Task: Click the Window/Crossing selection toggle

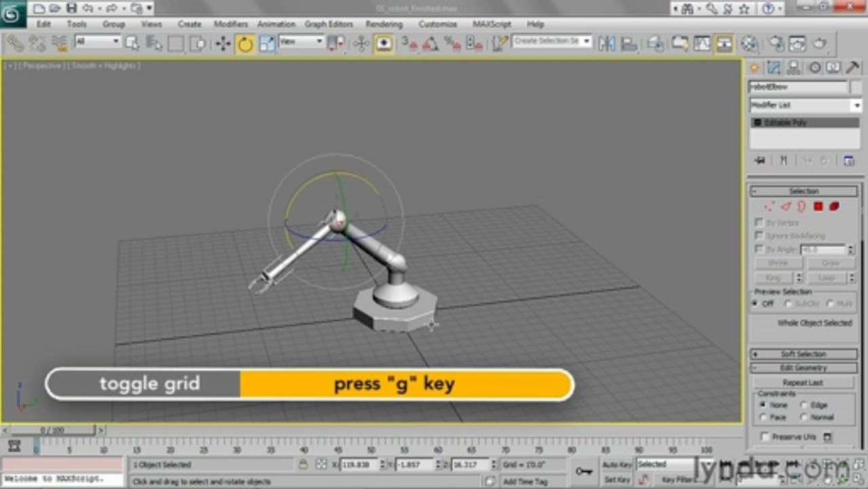Action: point(197,43)
